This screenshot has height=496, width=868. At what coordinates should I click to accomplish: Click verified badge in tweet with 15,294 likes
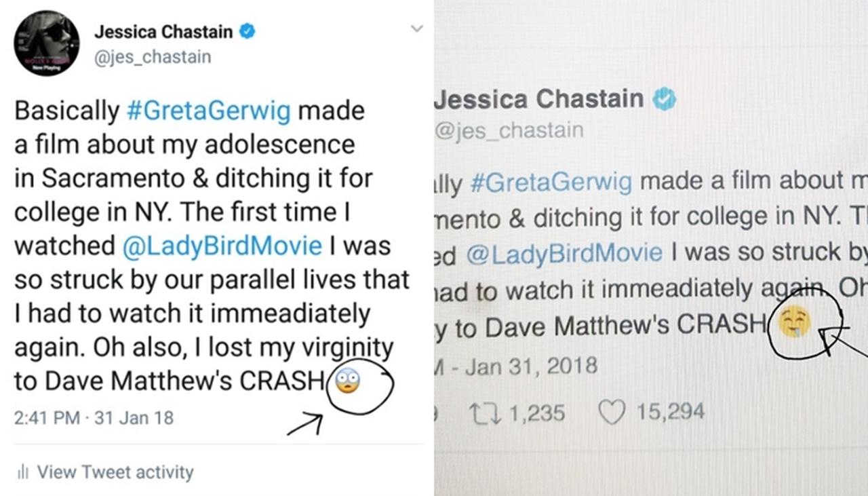coord(664,100)
